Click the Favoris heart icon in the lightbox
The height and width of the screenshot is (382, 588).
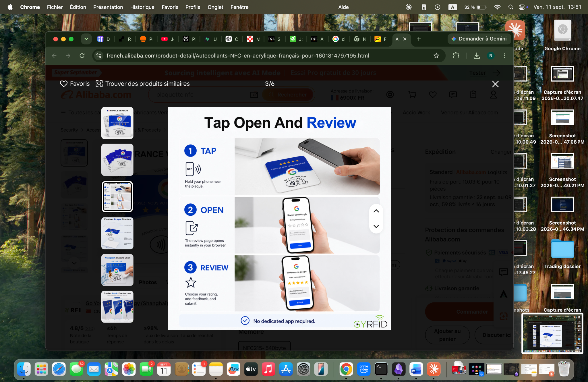63,84
